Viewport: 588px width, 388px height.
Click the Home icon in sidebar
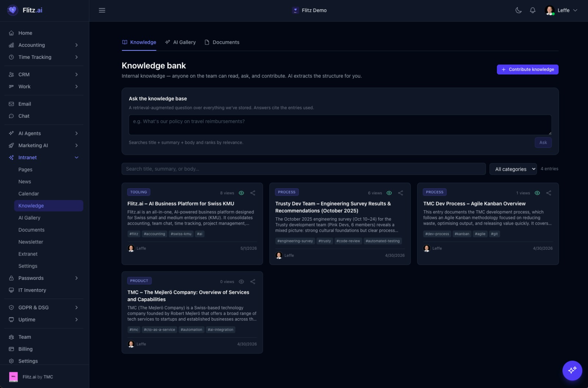pos(11,33)
